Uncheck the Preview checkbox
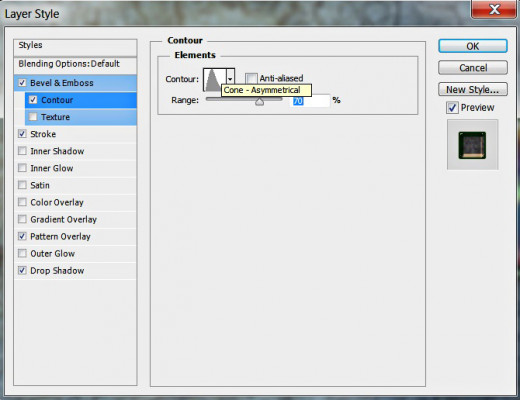 tap(452, 108)
